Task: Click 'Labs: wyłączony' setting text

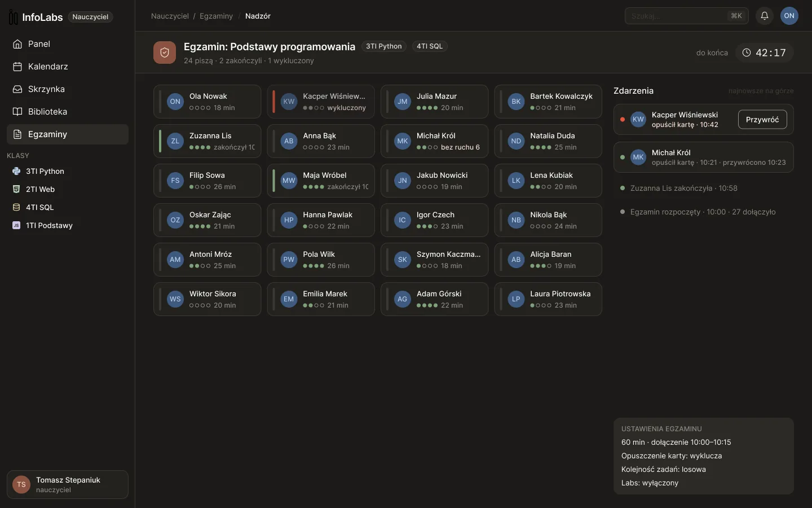Action: (x=650, y=483)
